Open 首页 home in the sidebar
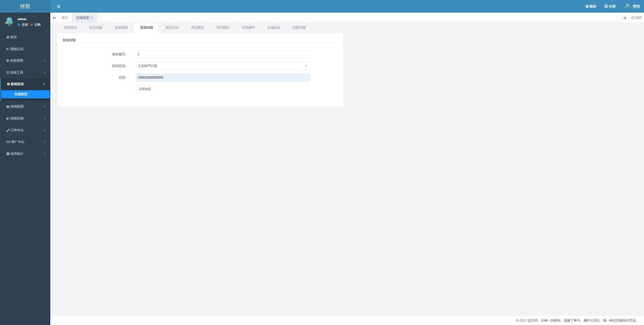Viewport: 644px width, 325px height. click(x=13, y=37)
